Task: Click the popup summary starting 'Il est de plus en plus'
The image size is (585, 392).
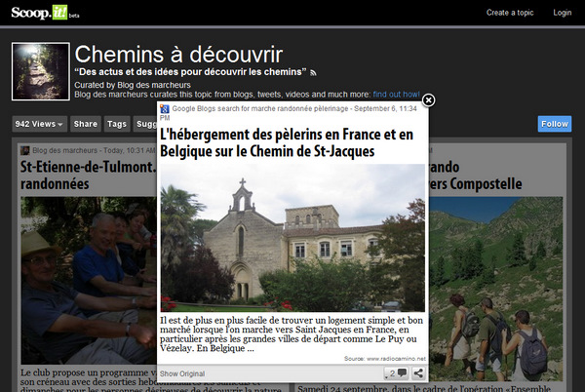Action: pos(292,334)
